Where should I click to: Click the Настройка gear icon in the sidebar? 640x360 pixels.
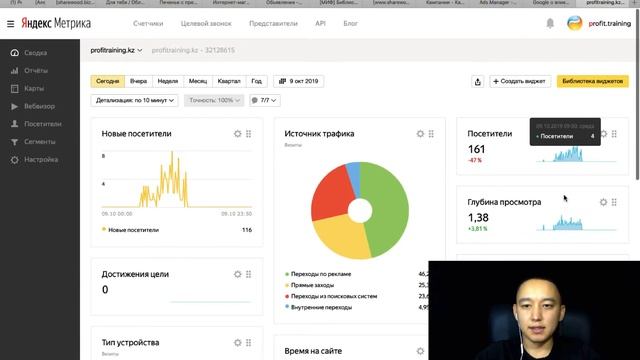tap(15, 160)
